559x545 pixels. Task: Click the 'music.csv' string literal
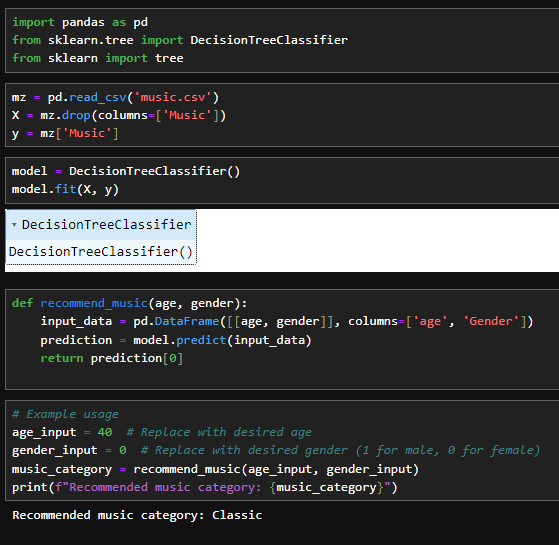pos(173,97)
